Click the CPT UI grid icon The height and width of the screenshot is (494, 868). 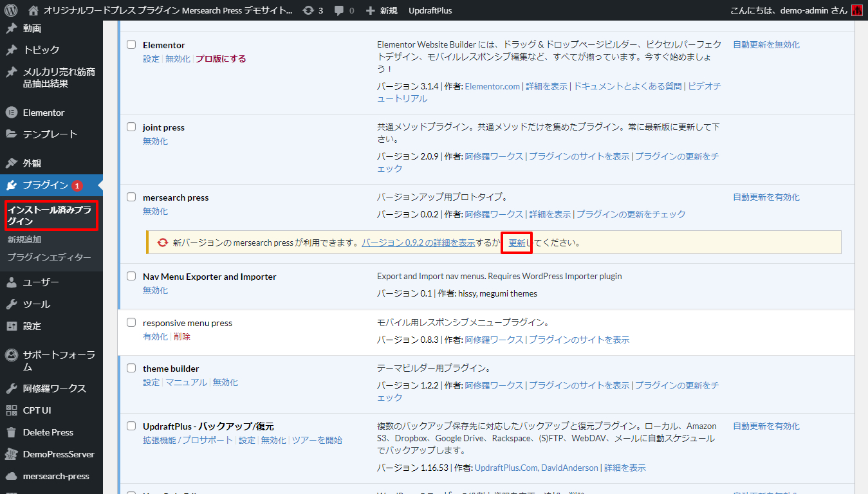(11, 410)
